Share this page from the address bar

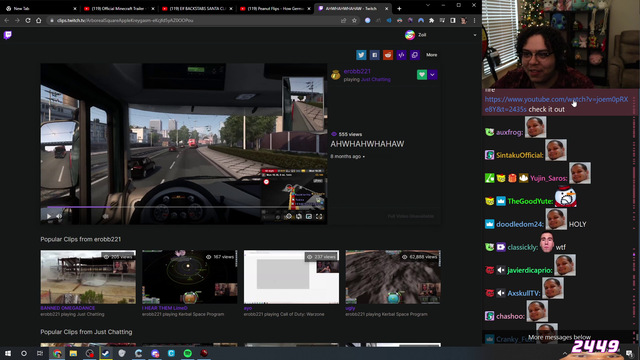point(344,20)
